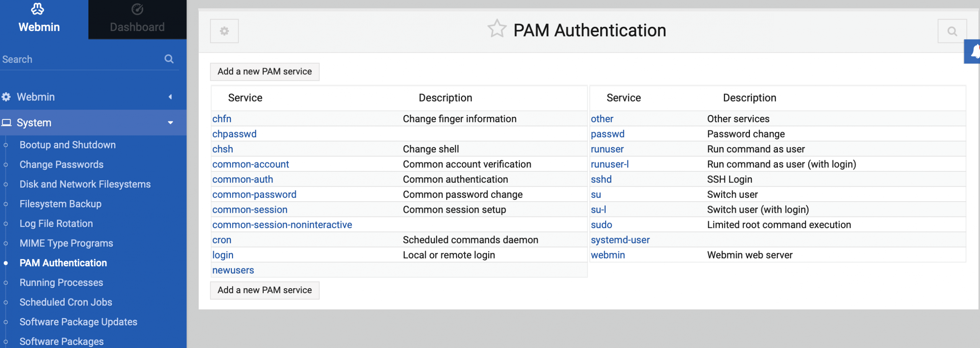Open su-l service link
Screen dimensions: 980x348
tap(598, 210)
